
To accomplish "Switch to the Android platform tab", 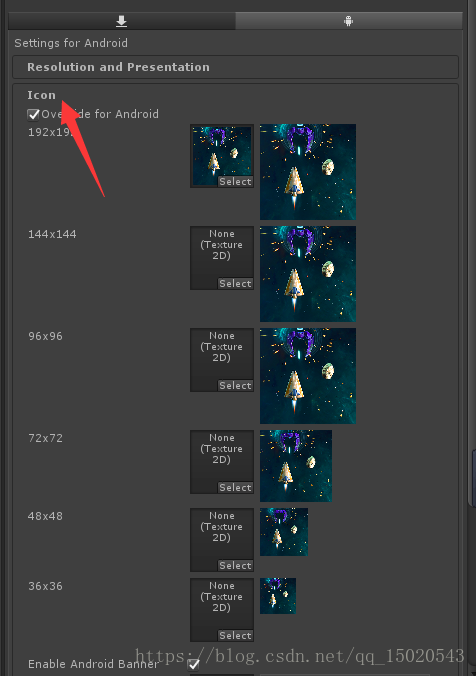I will pyautogui.click(x=349, y=21).
